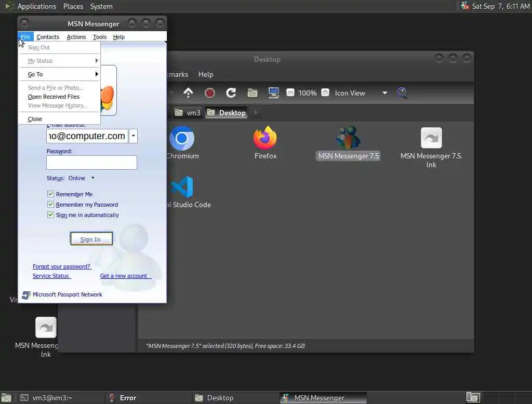Click the zoom in icon beside 100%
The image size is (532, 404).
(x=325, y=92)
